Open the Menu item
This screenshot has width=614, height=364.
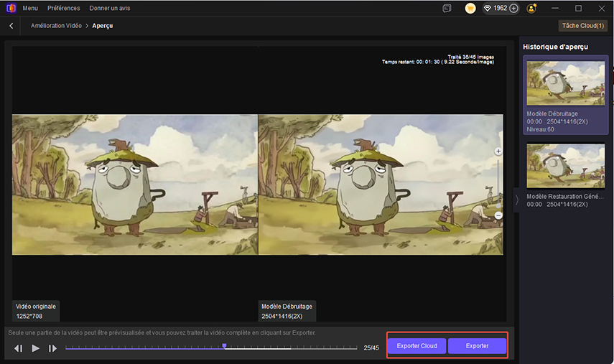coord(30,9)
